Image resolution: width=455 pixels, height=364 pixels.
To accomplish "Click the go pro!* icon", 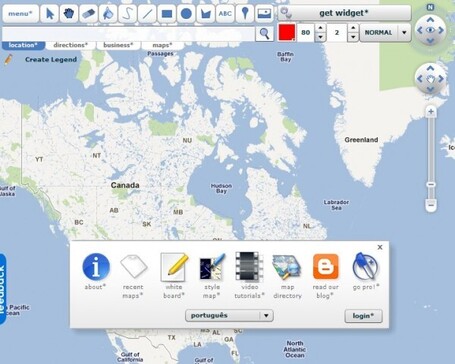I will pyautogui.click(x=365, y=266).
